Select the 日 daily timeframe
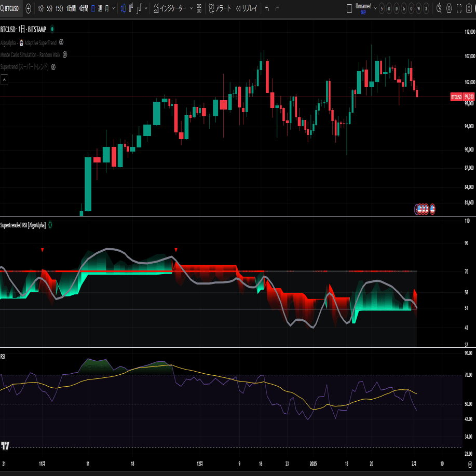The height and width of the screenshot is (476, 476). click(93, 8)
